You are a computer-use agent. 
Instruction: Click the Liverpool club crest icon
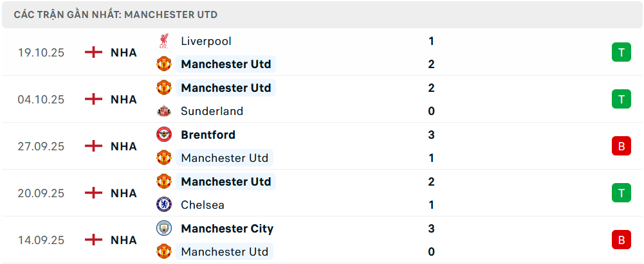[x=164, y=41]
